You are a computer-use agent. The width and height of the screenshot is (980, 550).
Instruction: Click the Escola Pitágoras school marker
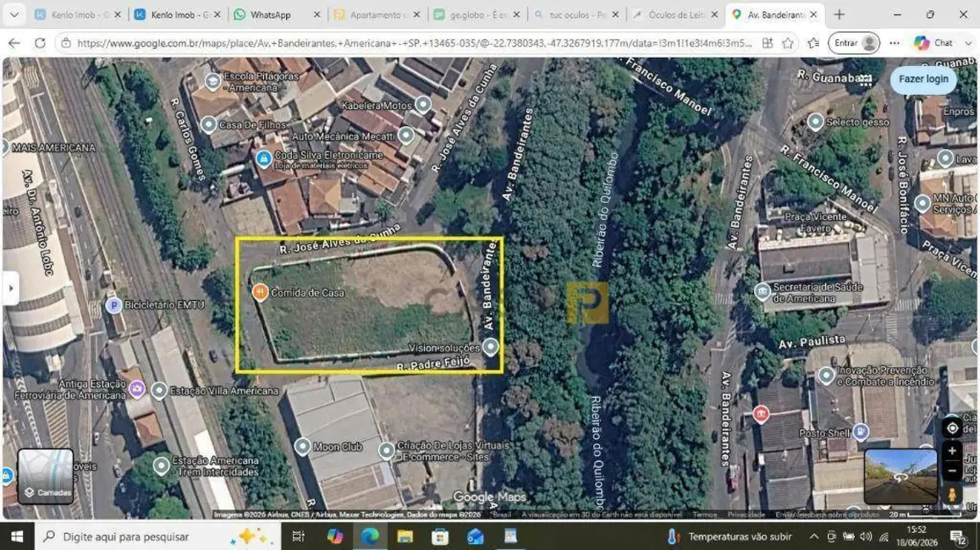tap(213, 80)
